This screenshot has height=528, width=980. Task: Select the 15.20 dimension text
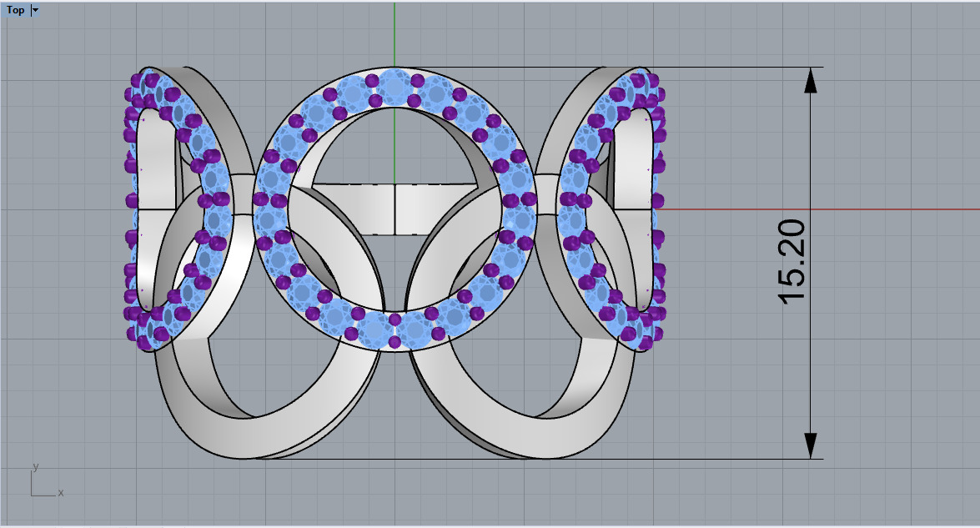tap(792, 262)
